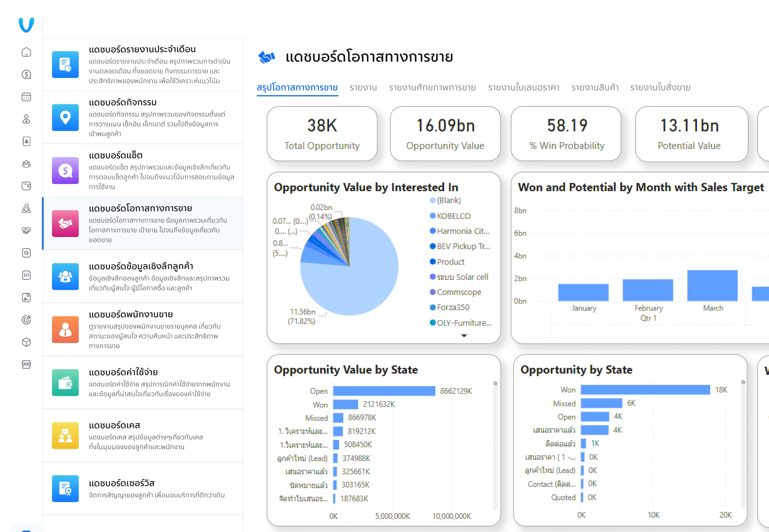Click the Potential Value 13.11bn card
Screen dimensions: 769x532
pos(692,134)
